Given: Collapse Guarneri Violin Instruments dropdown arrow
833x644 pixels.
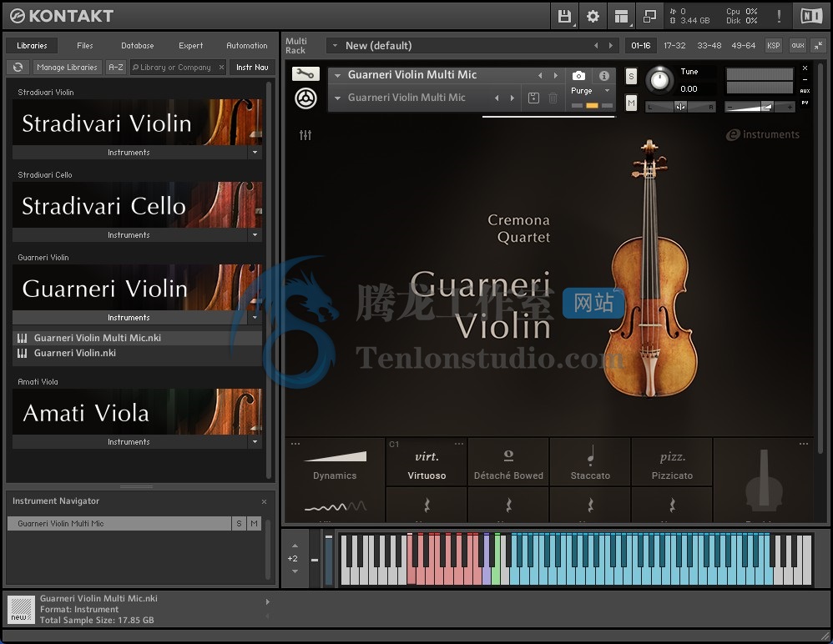Looking at the screenshot, I should 255,318.
